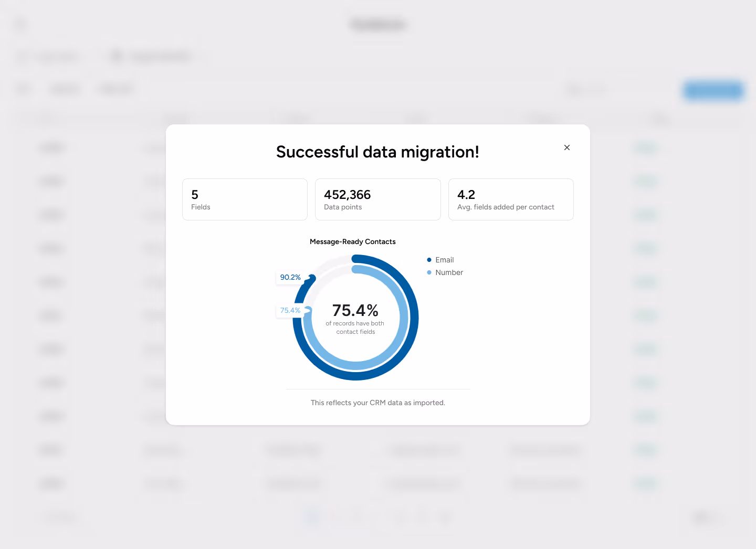Click the 90.2% badge on the donut chart
756x549 pixels.
point(290,277)
